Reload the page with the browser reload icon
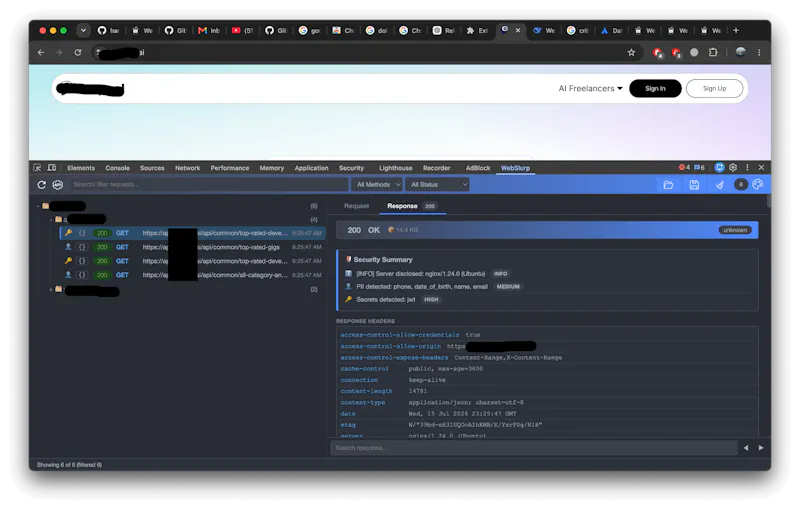Image resolution: width=800 pixels, height=509 pixels. (78, 52)
